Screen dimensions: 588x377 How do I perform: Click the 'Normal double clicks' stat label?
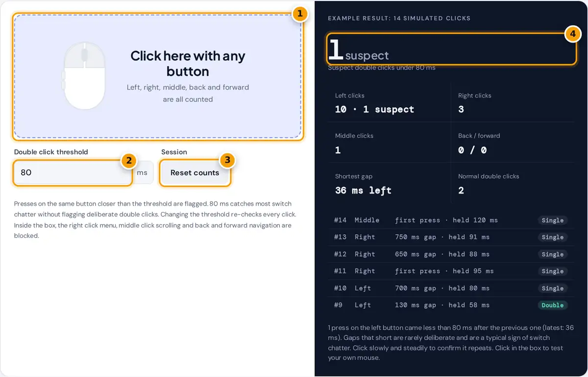pyautogui.click(x=489, y=176)
